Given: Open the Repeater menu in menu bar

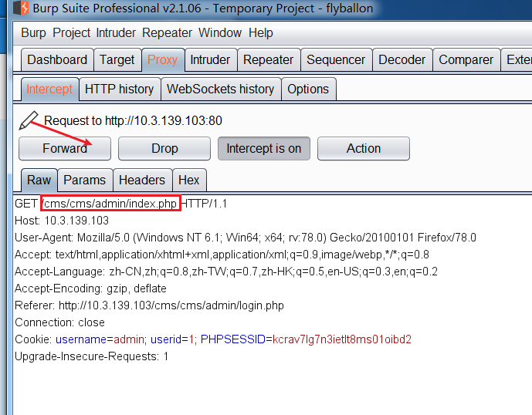Looking at the screenshot, I should pos(167,33).
